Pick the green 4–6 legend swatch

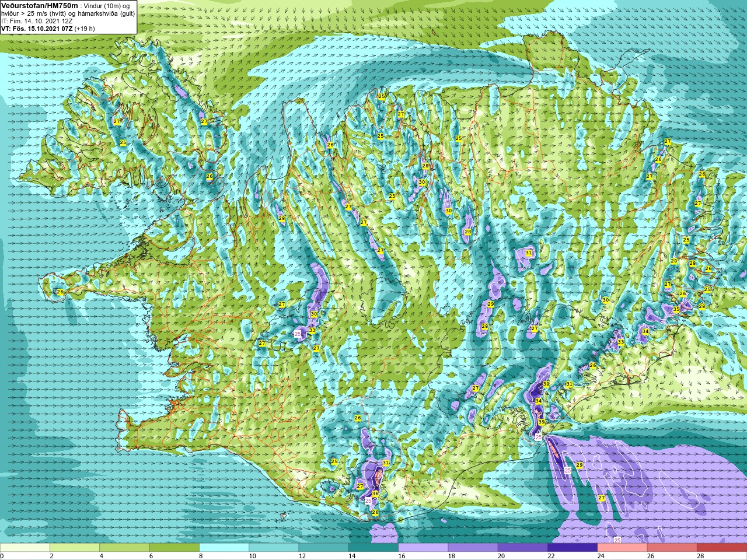[124, 548]
